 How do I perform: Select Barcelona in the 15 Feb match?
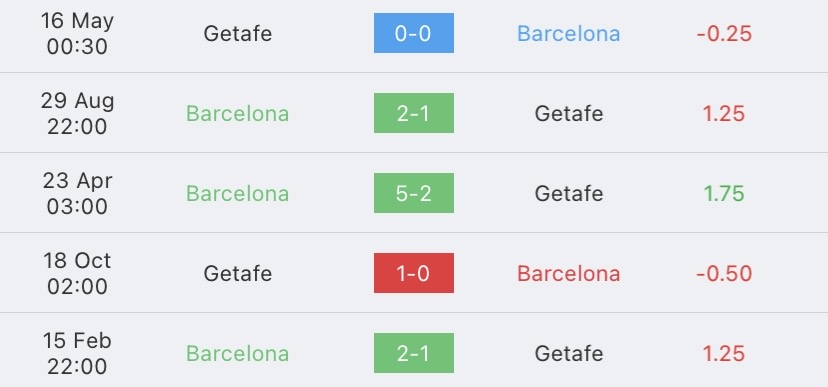[238, 353]
